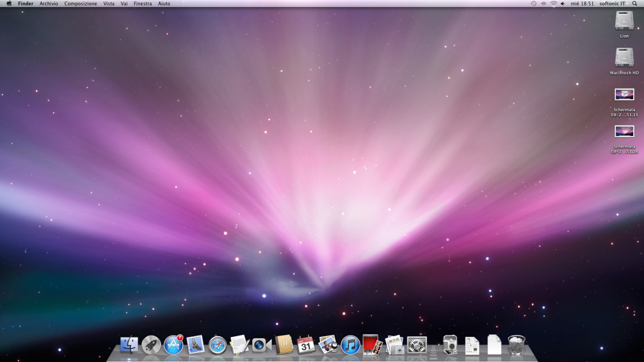The image size is (644, 362).
Task: Open FaceTime from the Dock
Action: pos(261,344)
